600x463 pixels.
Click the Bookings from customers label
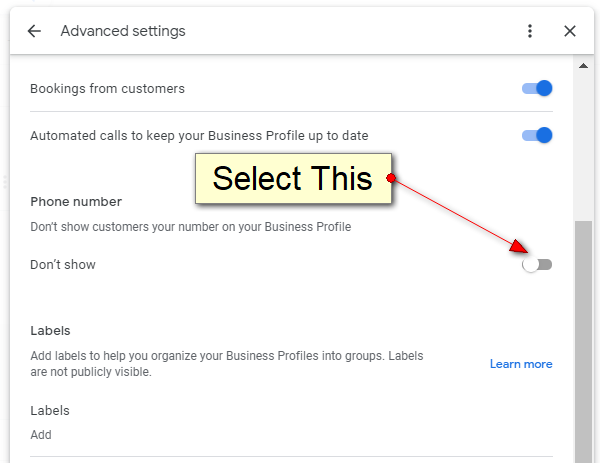107,89
